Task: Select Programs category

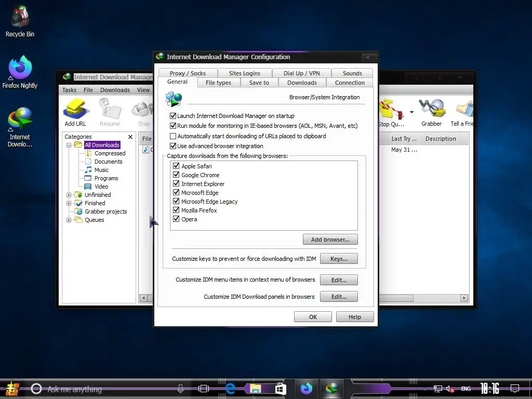Action: (106, 178)
